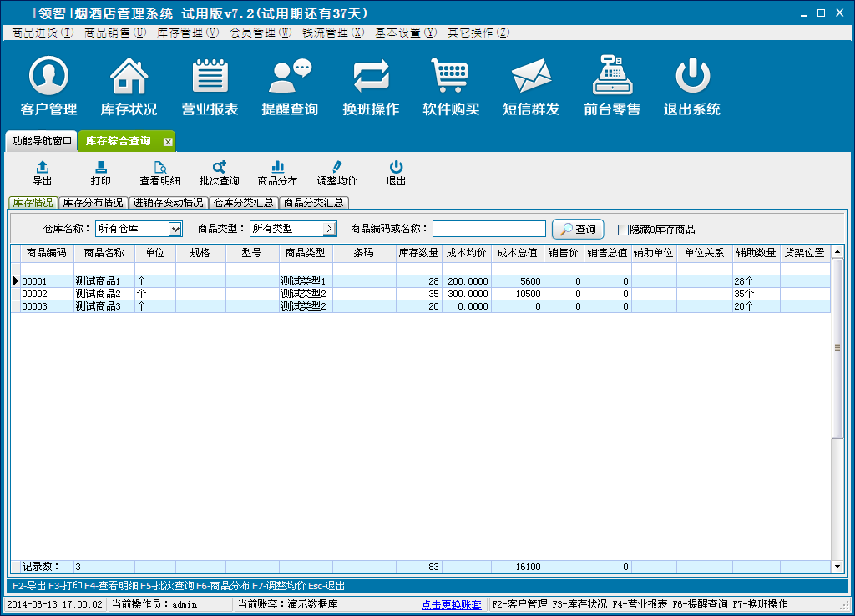Click 退出系统 power icon
855x616 pixels.
coord(691,77)
